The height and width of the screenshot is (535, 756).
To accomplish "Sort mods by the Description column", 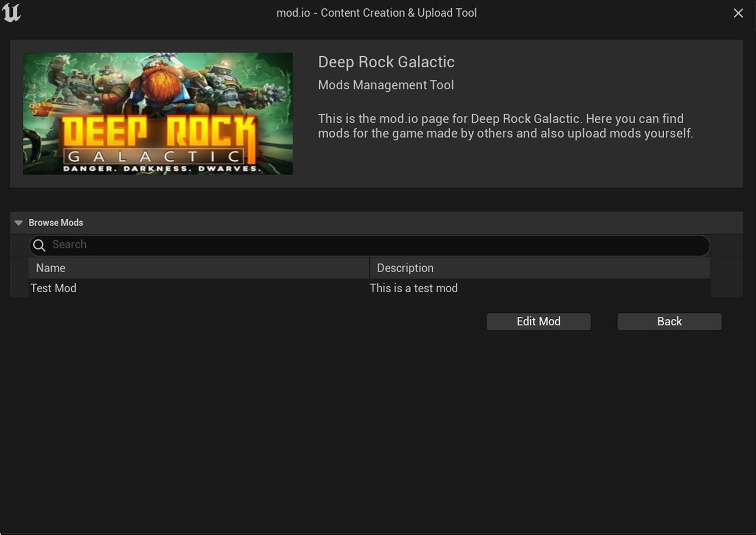I will [540, 268].
